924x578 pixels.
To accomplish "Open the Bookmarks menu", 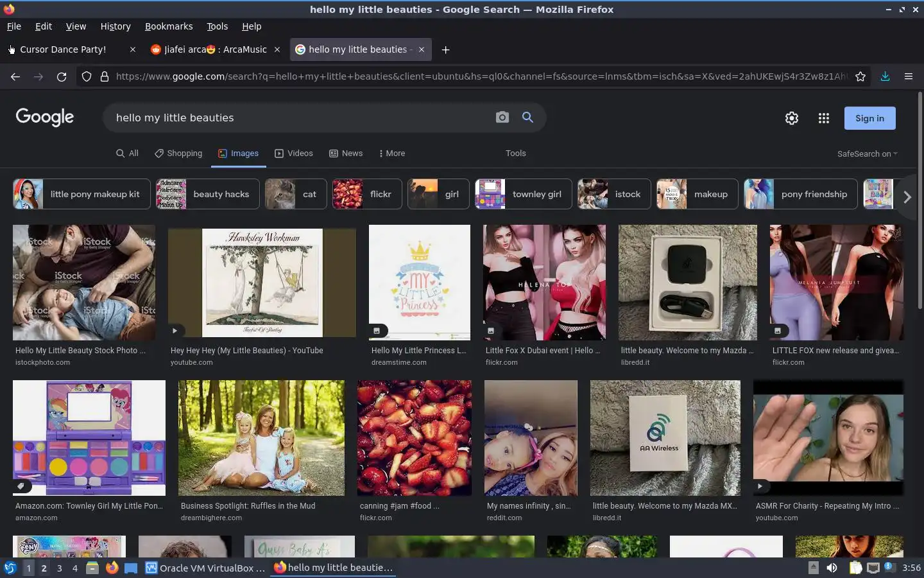I will (x=169, y=26).
